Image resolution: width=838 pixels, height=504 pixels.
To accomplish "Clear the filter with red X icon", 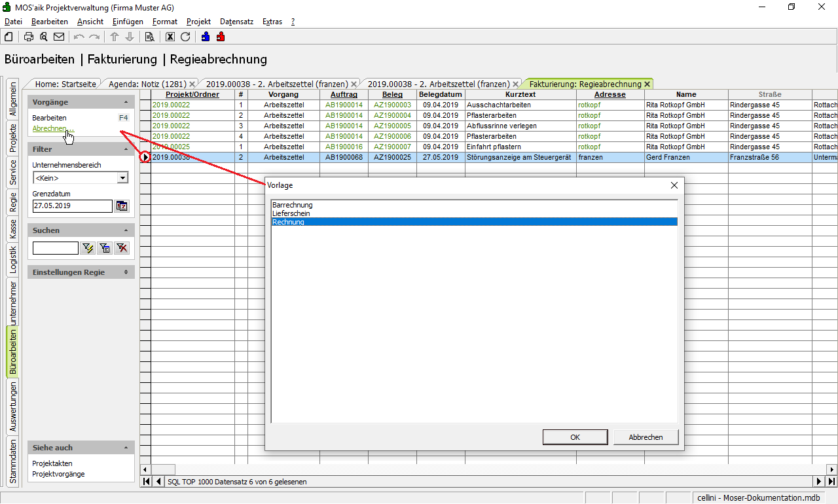I will [122, 248].
